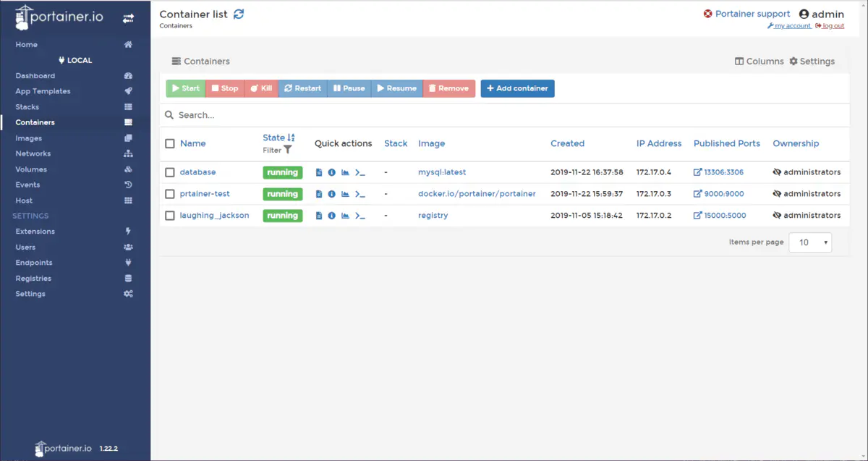Image resolution: width=868 pixels, height=461 pixels.
Task: Check the prtainer-test container checkbox
Action: coord(170,194)
